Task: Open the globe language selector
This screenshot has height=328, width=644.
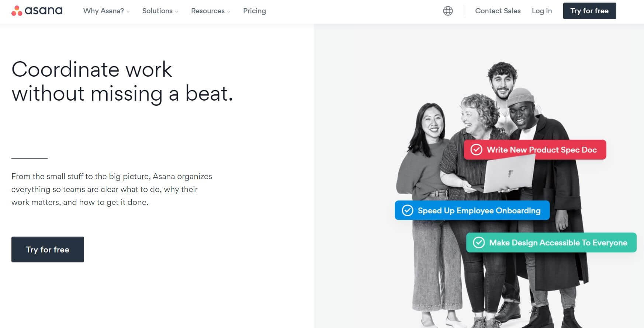Action: (448, 11)
